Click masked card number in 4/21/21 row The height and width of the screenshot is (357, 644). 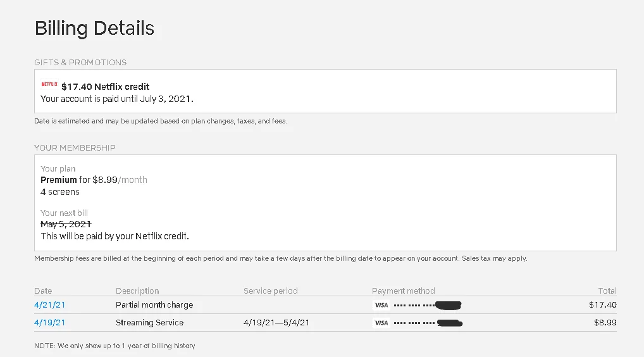(x=428, y=305)
